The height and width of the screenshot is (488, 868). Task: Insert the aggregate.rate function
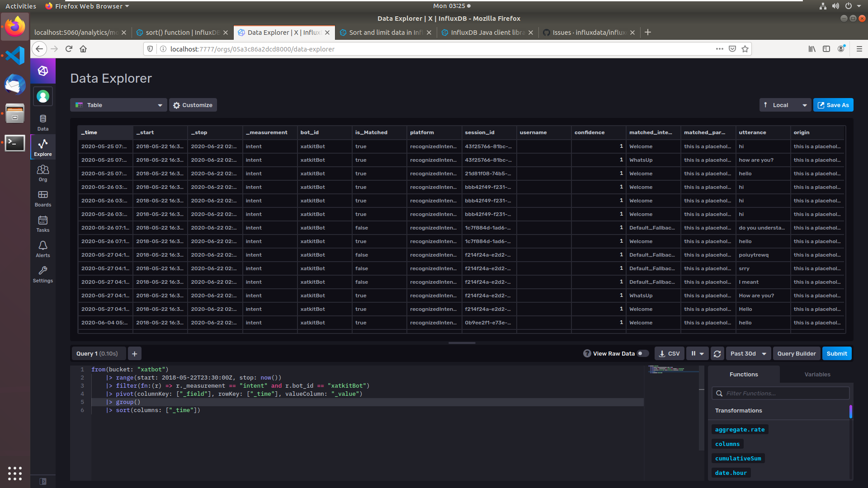click(x=740, y=430)
